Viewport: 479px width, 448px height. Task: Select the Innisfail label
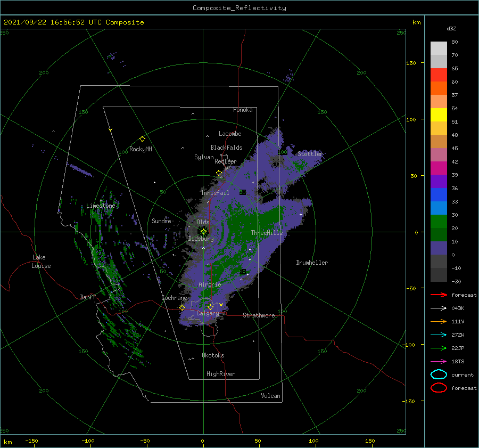[215, 193]
